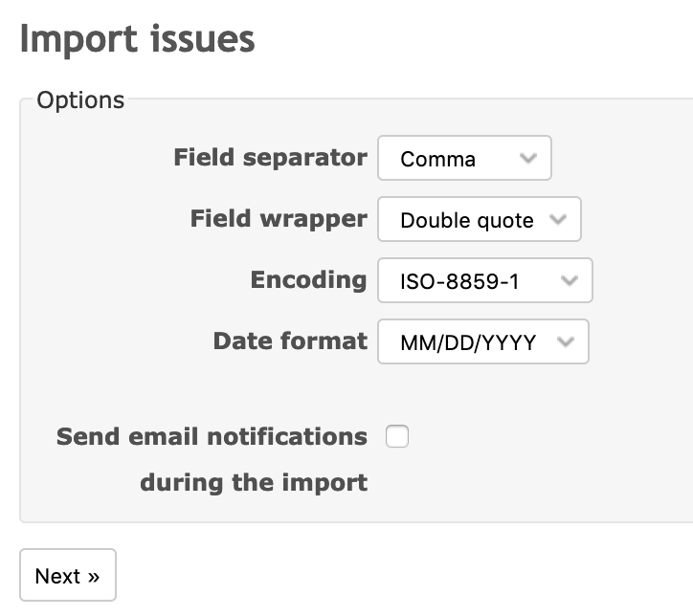
Task: Select the Double quote value text
Action: coord(466,221)
